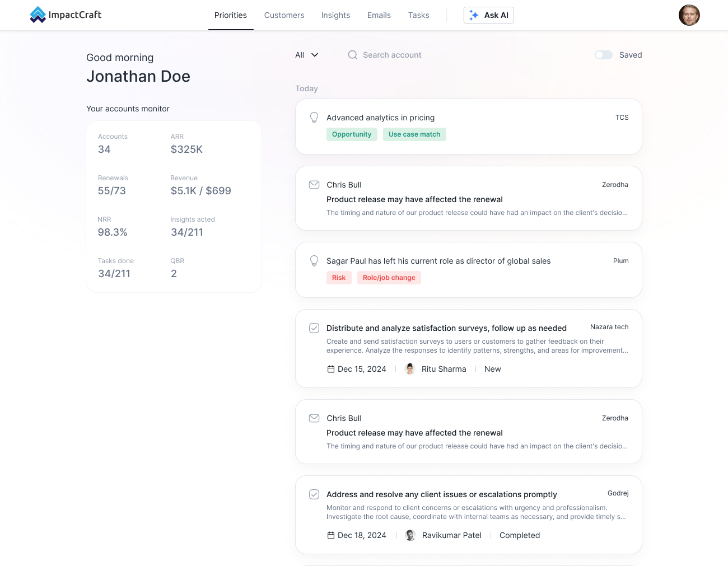Click the Ask AI button
Screen dimensions: 728x566
[489, 15]
